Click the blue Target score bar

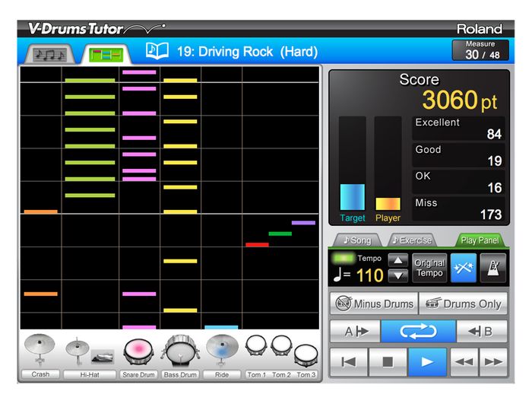click(353, 197)
